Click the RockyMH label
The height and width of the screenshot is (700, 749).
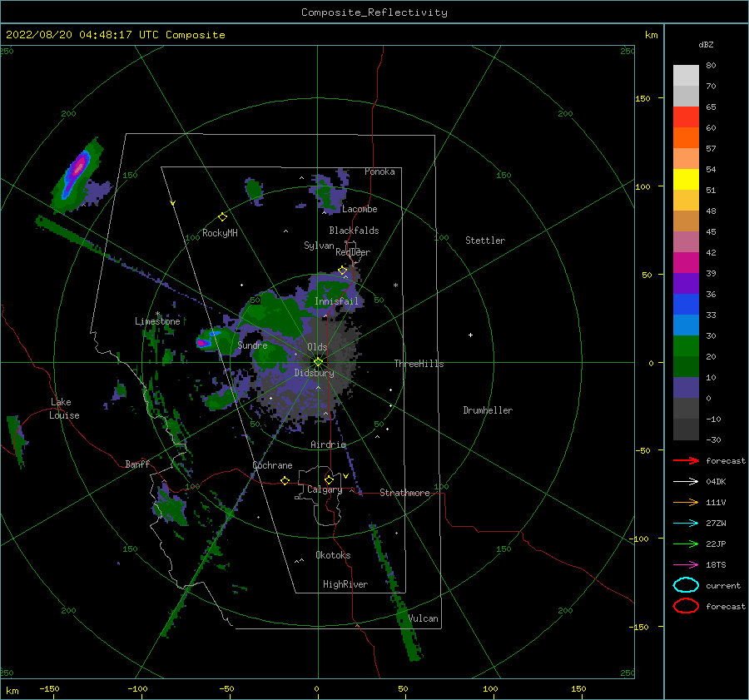click(x=220, y=233)
